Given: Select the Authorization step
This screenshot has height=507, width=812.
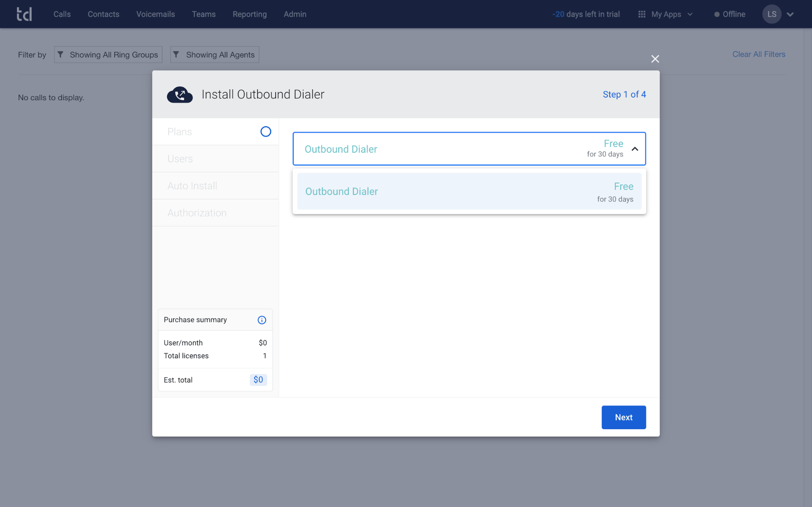Looking at the screenshot, I should pyautogui.click(x=215, y=213).
